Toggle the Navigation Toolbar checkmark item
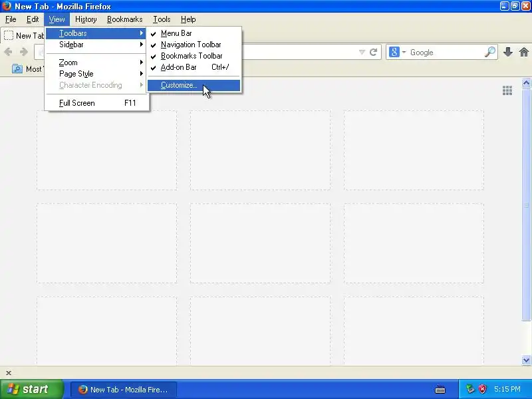The height and width of the screenshot is (399, 532). coord(194,45)
